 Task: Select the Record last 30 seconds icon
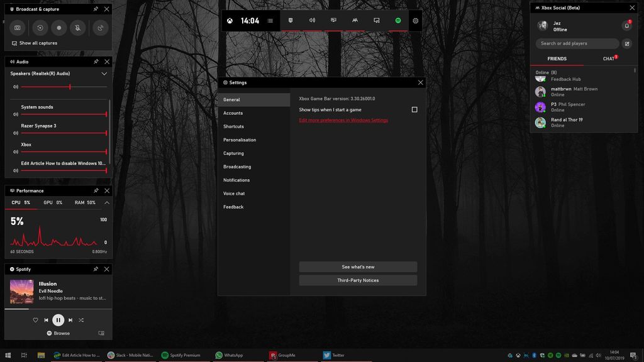[x=39, y=28]
